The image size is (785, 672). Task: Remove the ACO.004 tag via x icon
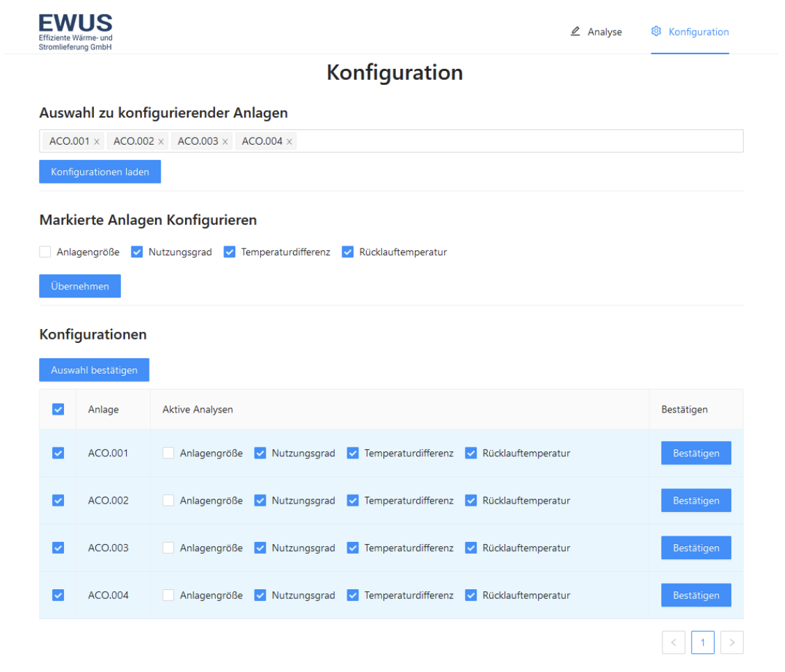tap(290, 142)
